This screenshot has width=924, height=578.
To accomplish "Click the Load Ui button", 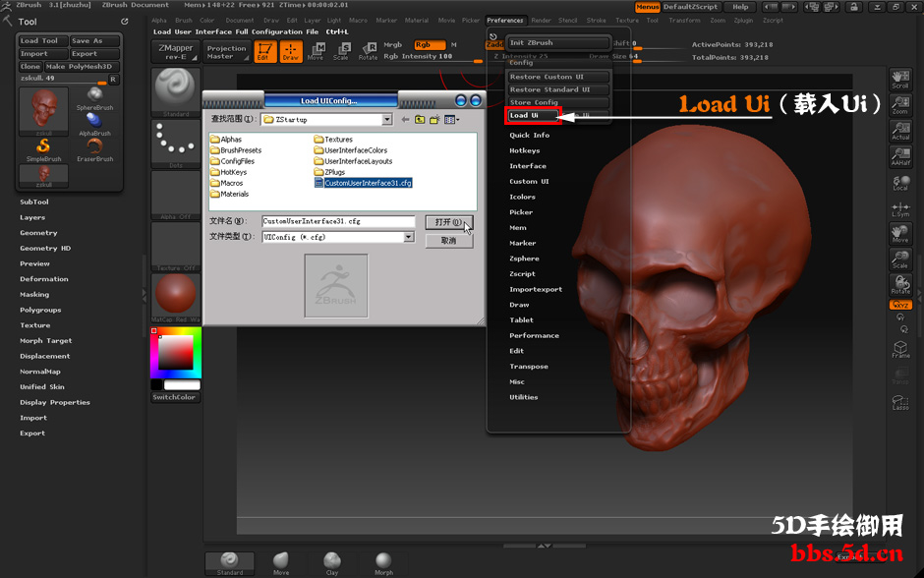I will pos(533,115).
